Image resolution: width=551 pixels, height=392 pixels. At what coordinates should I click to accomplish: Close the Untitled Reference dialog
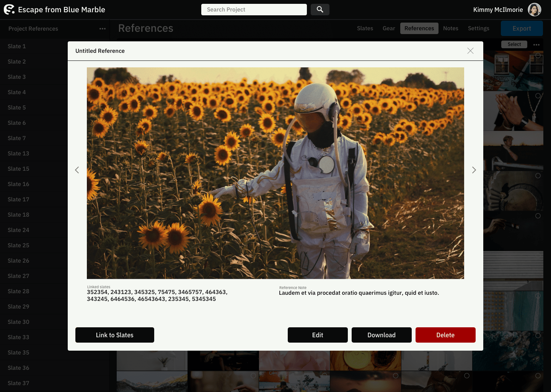(x=470, y=51)
